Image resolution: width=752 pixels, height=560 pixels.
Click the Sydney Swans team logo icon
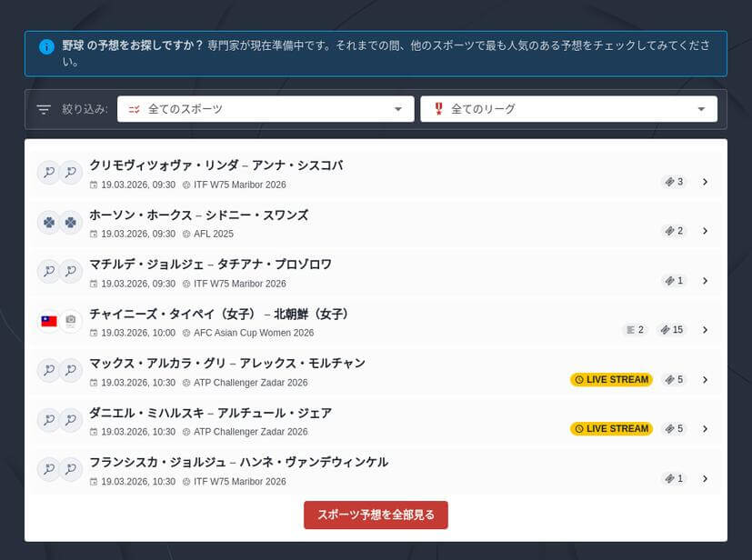tap(70, 221)
